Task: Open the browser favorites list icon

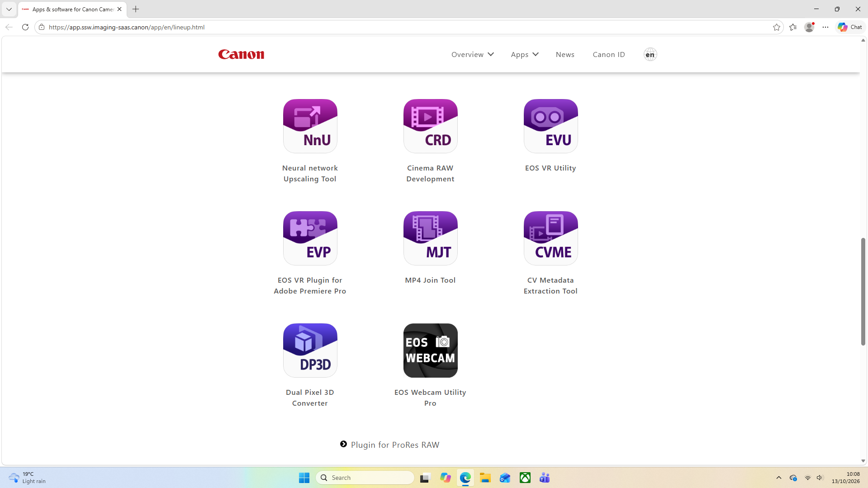Action: coord(793,27)
